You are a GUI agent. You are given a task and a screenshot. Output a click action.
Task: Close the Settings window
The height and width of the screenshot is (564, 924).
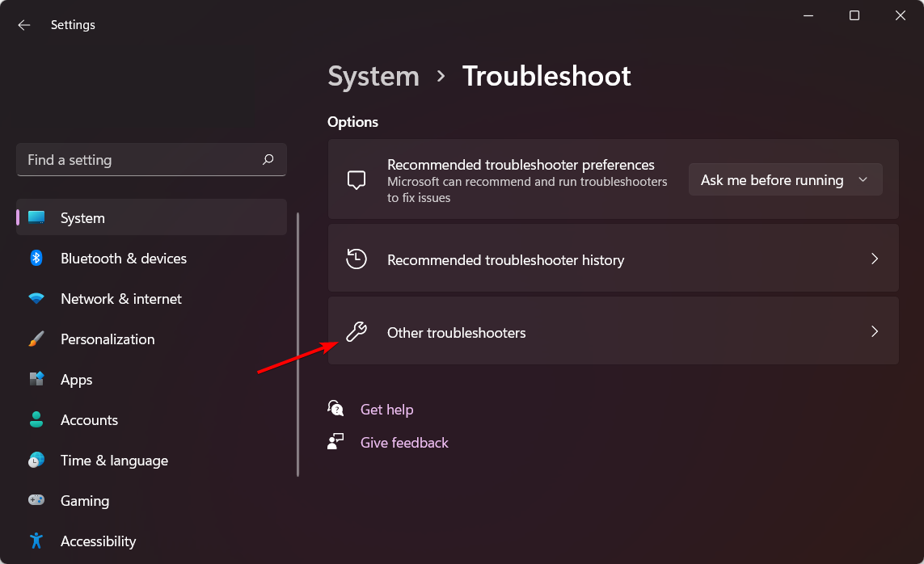point(901,16)
